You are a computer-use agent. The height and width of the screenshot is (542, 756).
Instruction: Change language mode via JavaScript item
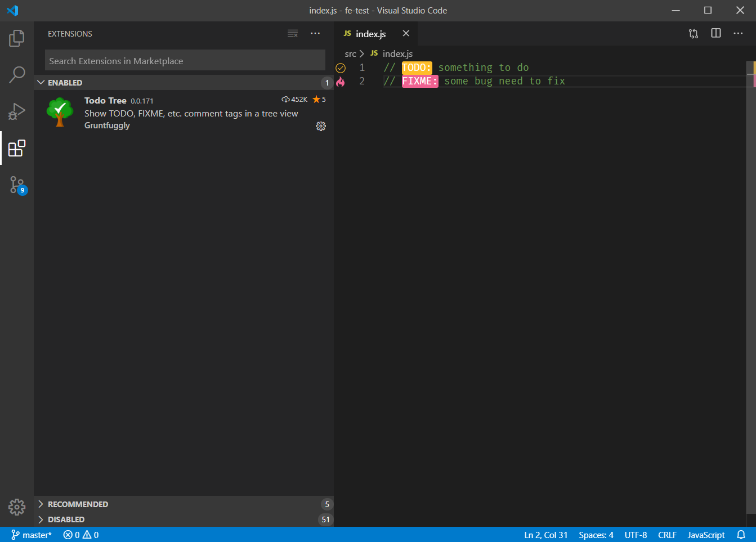coord(706,535)
